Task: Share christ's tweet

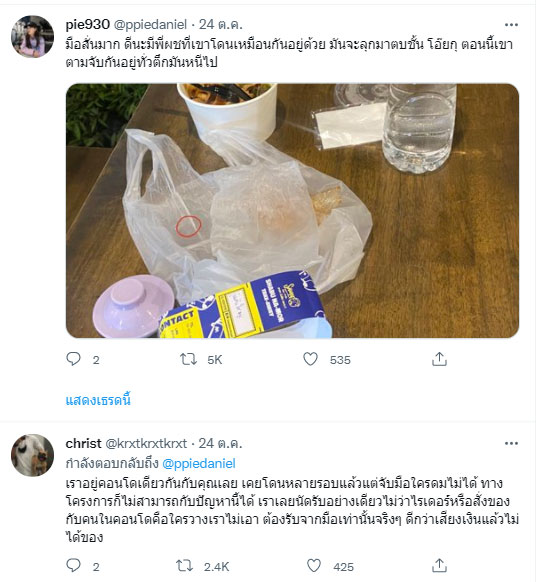Action: pos(439,565)
